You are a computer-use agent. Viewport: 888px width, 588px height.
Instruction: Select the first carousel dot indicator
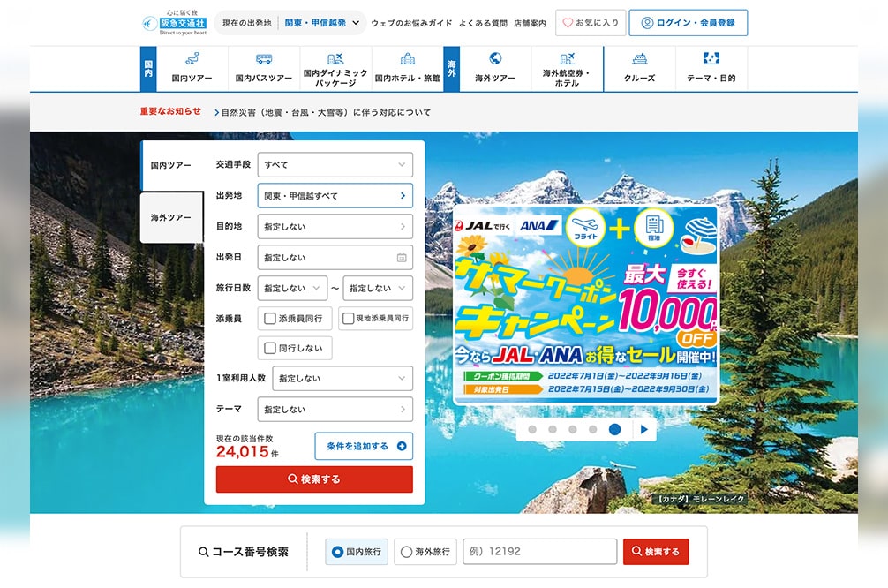point(532,430)
